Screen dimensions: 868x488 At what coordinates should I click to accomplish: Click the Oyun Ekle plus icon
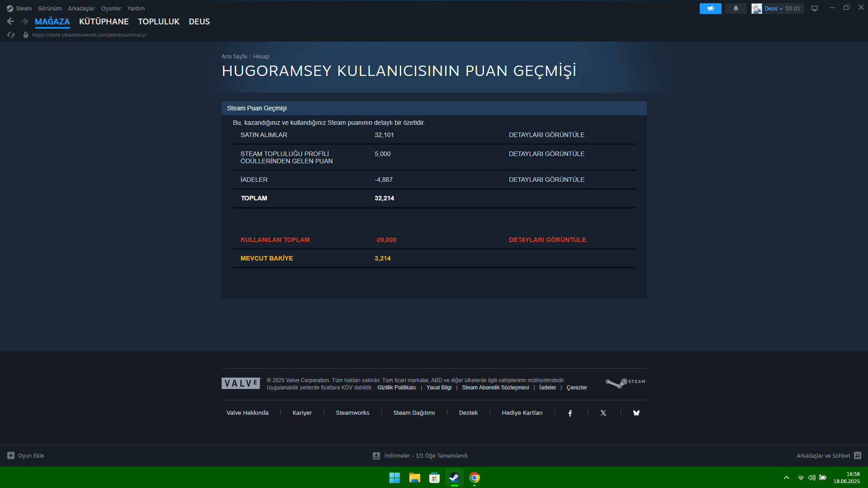coord(11,455)
